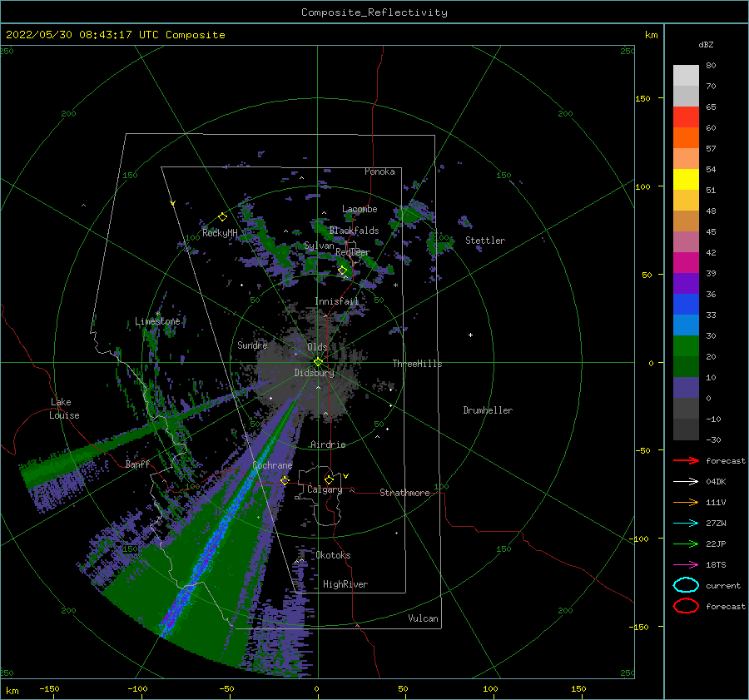Viewport: 749px width, 700px height.
Task: Click the yellow diamond marker below RedDeer
Action: click(x=343, y=271)
